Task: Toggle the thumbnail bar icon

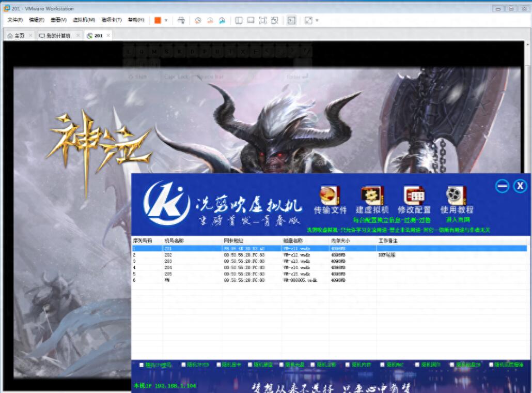Action: pyautogui.click(x=251, y=20)
